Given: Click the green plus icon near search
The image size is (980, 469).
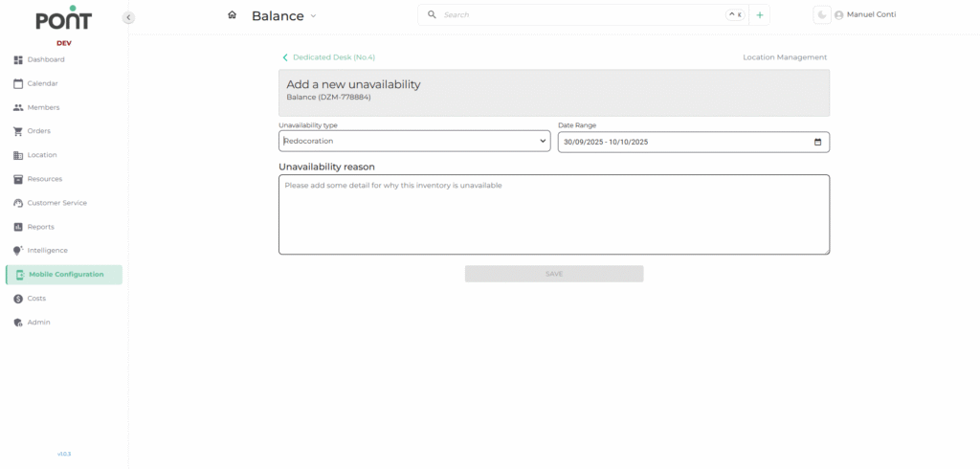Looking at the screenshot, I should coord(760,15).
